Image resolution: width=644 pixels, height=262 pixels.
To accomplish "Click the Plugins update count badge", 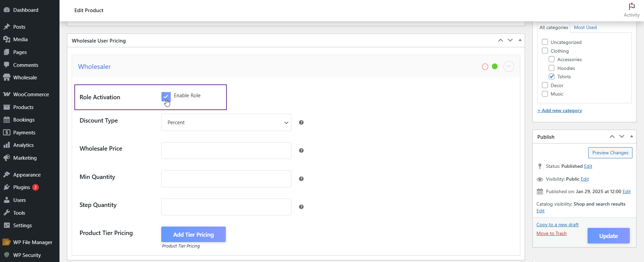I will coord(35,187).
